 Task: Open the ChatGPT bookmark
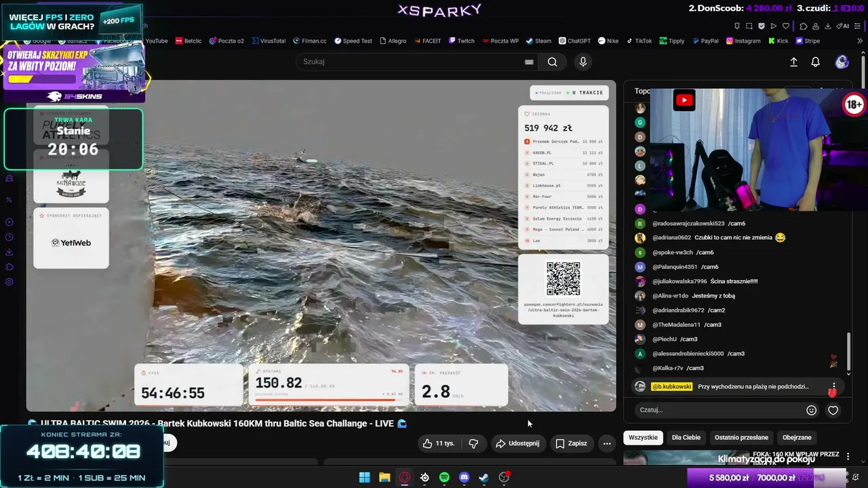click(x=574, y=41)
